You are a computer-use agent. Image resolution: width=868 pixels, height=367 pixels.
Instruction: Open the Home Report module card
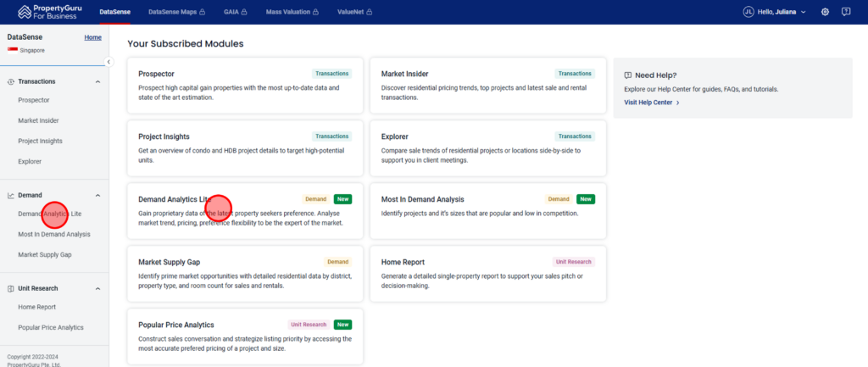[x=488, y=274]
